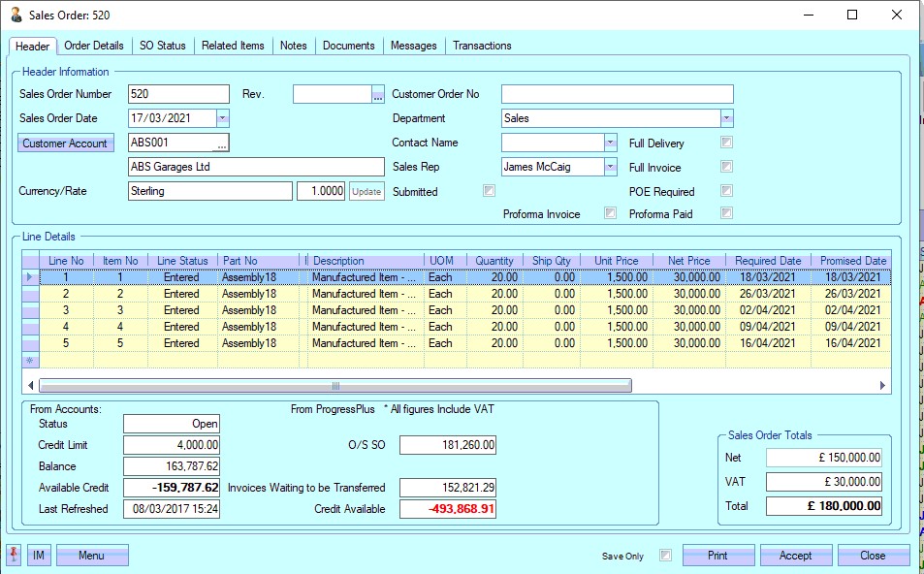Viewport: 924px width, 574px height.
Task: Switch to the Order Details tab
Action: (94, 46)
